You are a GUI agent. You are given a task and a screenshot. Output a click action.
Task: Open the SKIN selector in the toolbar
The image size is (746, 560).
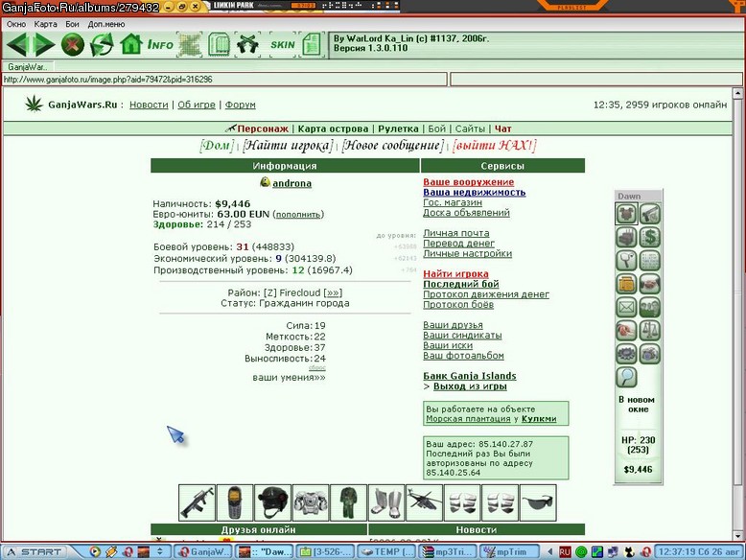pyautogui.click(x=283, y=45)
